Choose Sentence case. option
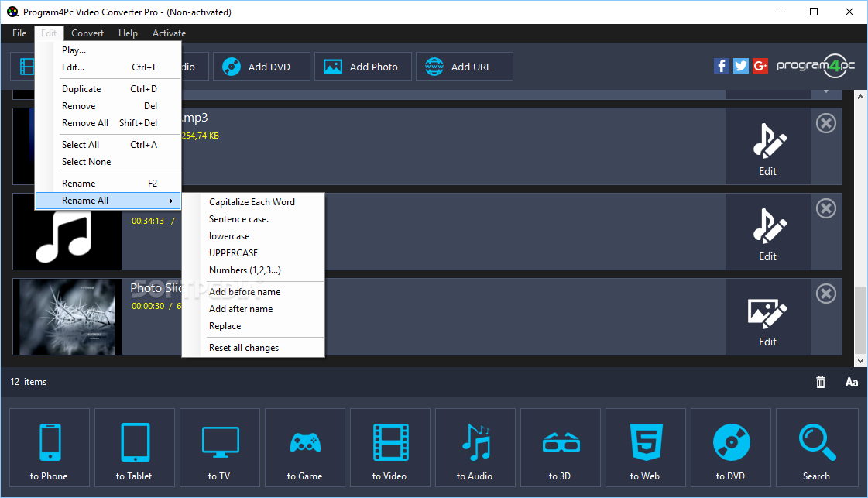Image resolution: width=868 pixels, height=498 pixels. [x=253, y=219]
